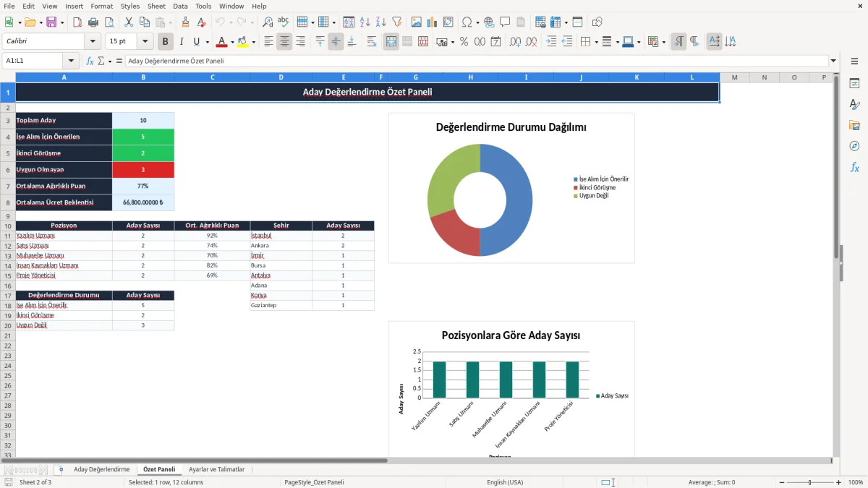Toggle Align Left
868x488 pixels.
click(x=269, y=42)
